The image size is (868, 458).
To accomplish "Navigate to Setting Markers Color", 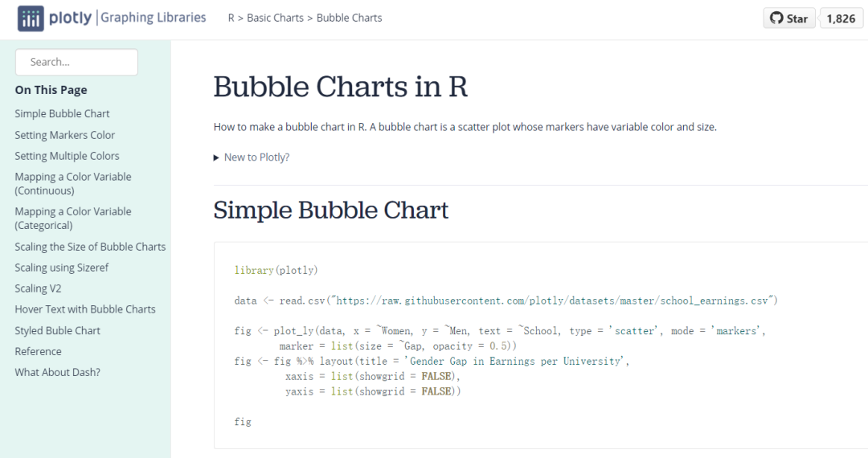I will pyautogui.click(x=65, y=135).
